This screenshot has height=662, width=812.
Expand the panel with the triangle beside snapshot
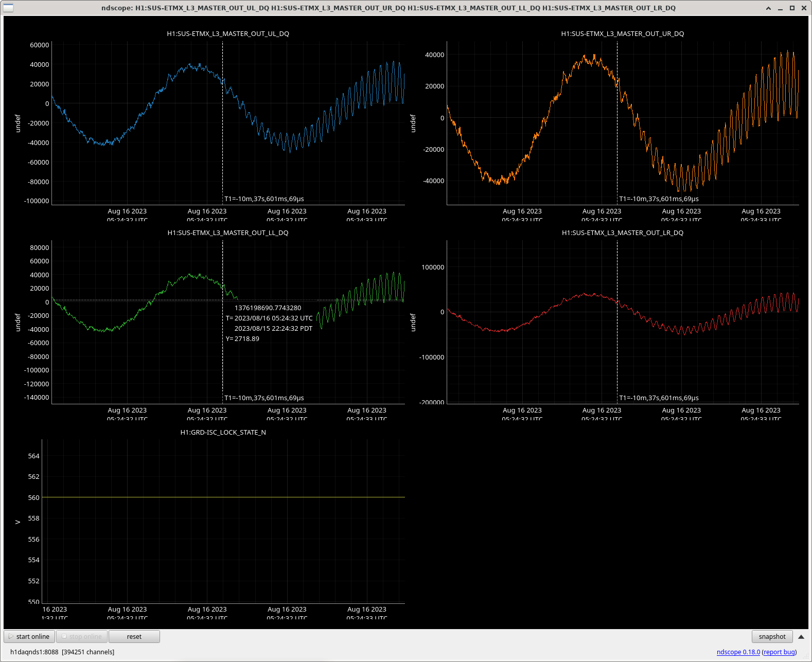(801, 637)
